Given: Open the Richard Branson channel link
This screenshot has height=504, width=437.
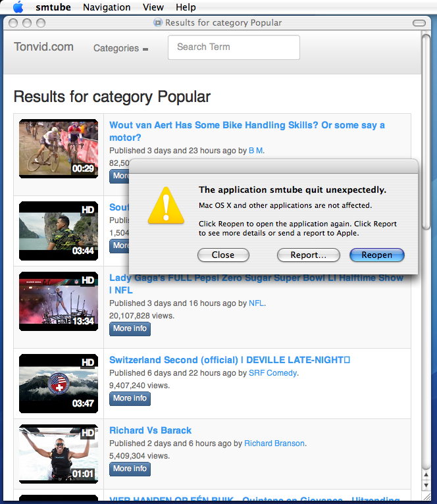Looking at the screenshot, I should point(274,443).
